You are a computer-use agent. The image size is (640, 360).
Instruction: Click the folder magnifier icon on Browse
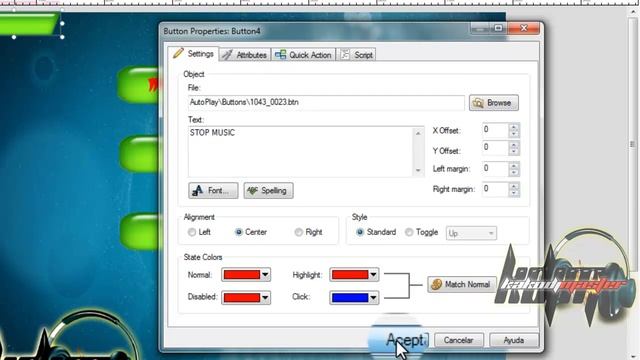coord(478,103)
